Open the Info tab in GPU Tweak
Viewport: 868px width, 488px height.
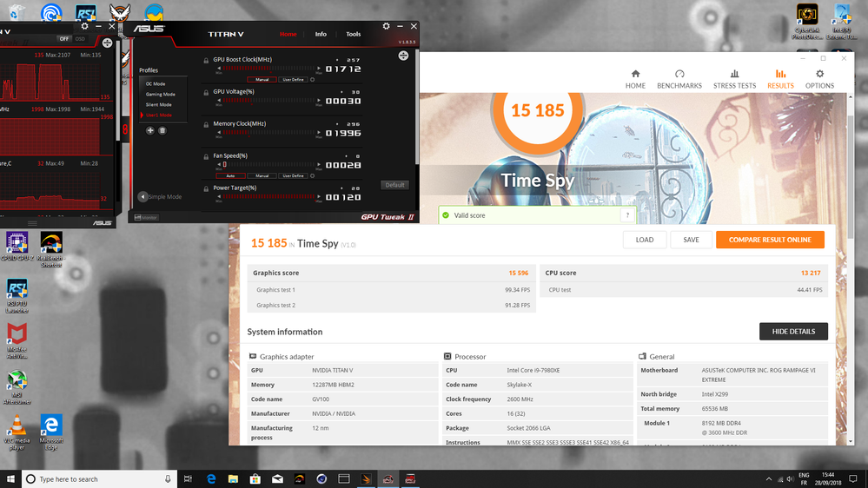(x=321, y=35)
